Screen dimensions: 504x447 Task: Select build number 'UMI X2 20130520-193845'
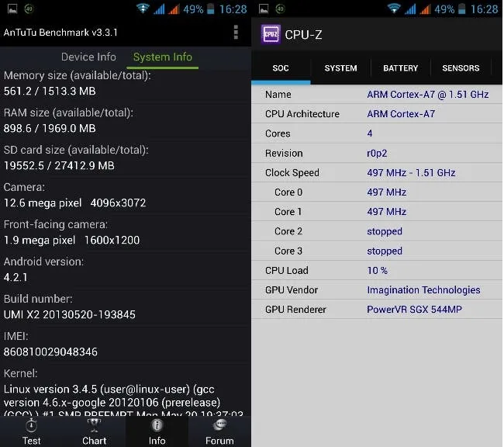pyautogui.click(x=70, y=315)
